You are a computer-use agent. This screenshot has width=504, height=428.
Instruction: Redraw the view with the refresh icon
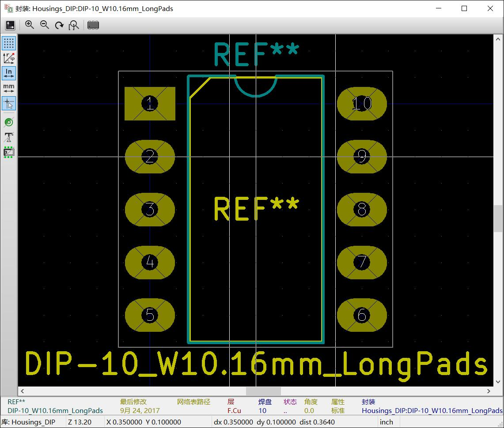coord(59,25)
